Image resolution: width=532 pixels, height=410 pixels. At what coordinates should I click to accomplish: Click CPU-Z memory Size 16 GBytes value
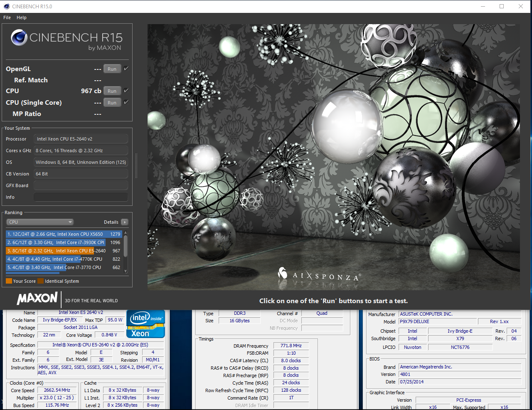point(239,321)
